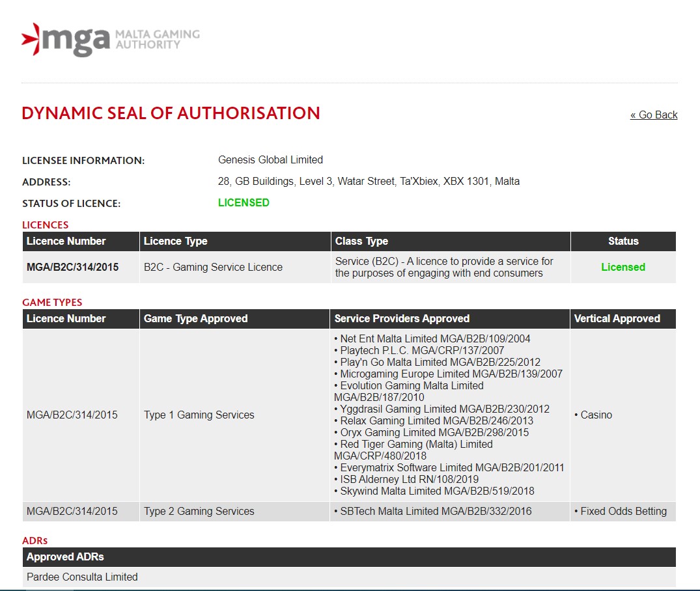Select SBTech Malta Limited MGA/B2B/332/2016 entry
The image size is (700, 591).
point(432,511)
